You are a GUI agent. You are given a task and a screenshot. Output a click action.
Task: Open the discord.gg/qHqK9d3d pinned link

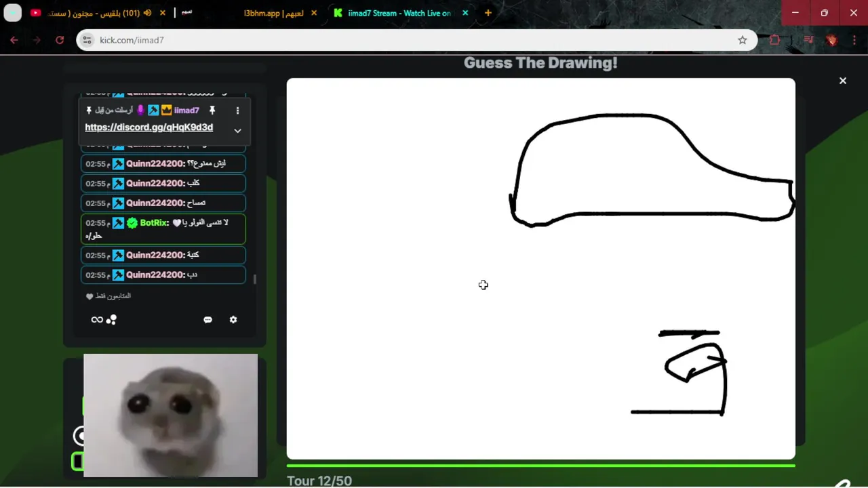(x=149, y=127)
